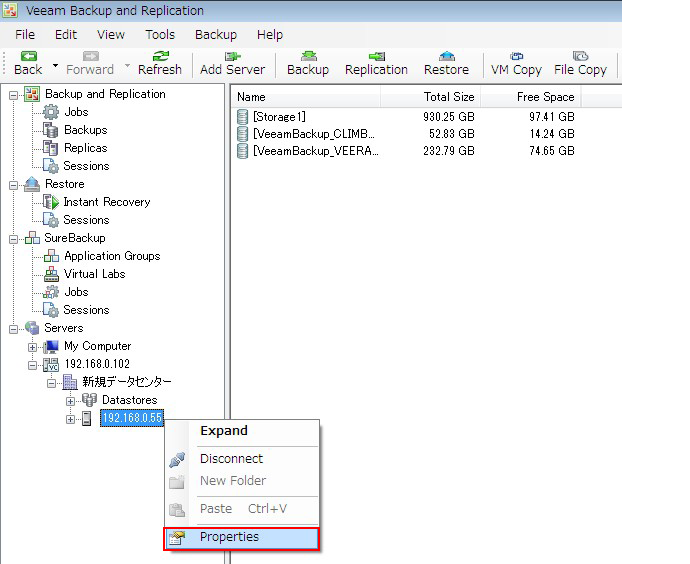This screenshot has height=564, width=690.
Task: Choose New Folder in the context menu
Action: click(242, 481)
